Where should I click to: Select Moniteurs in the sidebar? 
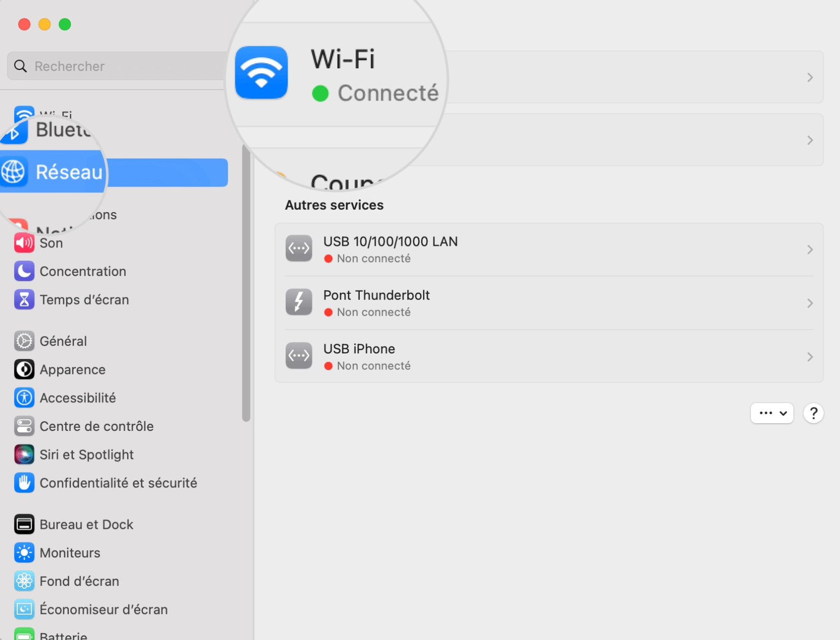(x=121, y=553)
